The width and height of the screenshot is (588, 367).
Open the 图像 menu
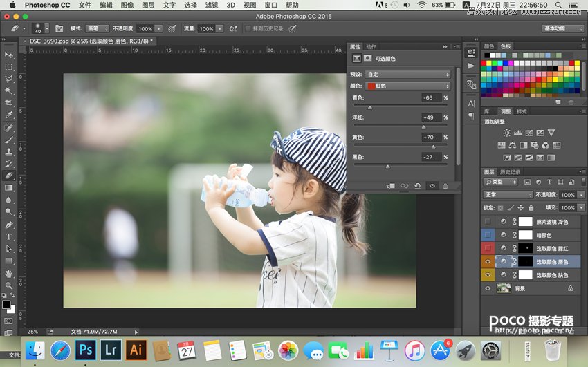click(x=127, y=5)
